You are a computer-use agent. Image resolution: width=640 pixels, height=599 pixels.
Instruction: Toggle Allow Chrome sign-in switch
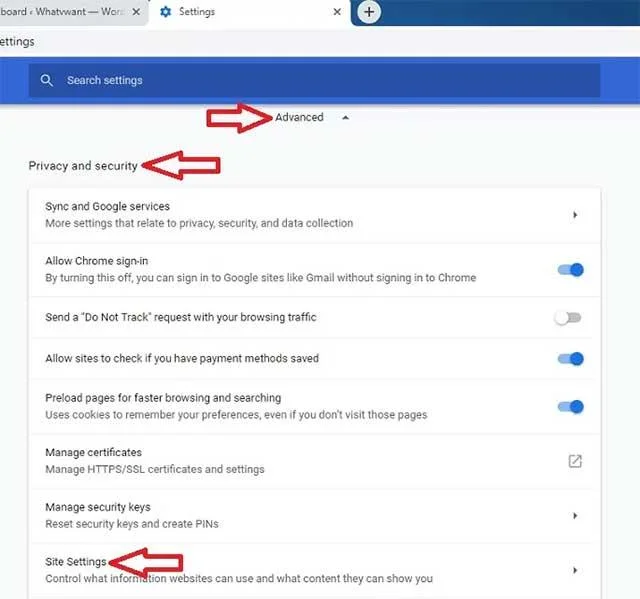click(x=570, y=270)
